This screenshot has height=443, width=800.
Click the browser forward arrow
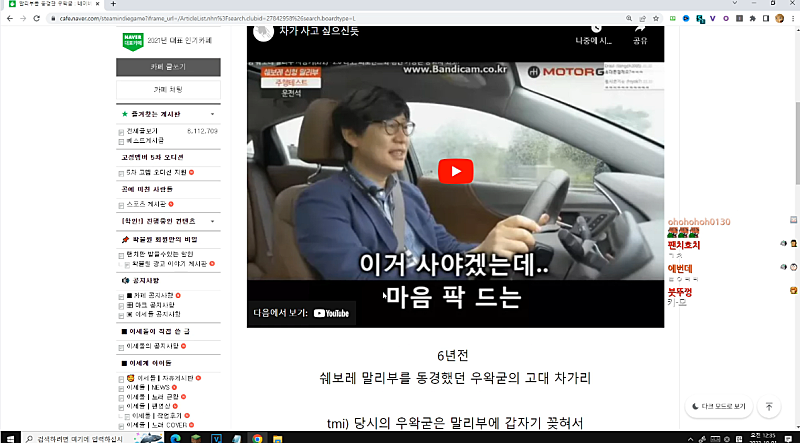(x=23, y=18)
